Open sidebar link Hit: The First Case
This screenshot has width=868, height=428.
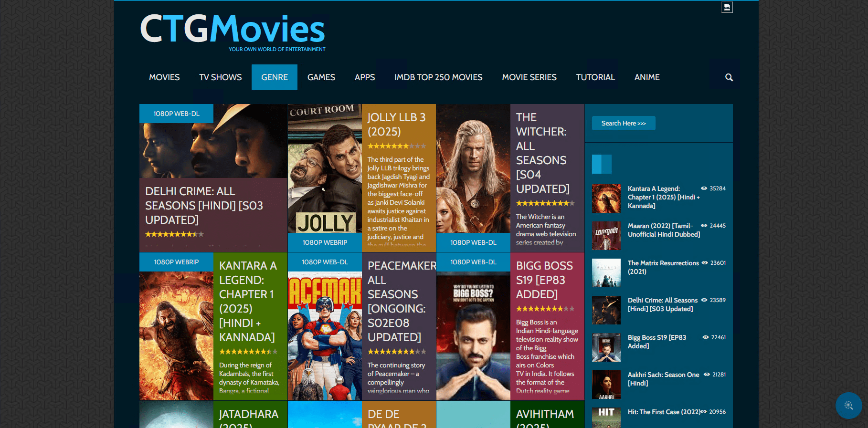(x=664, y=412)
